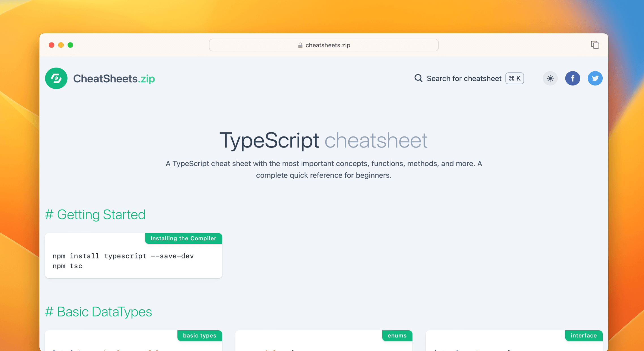Click the tab overview icon top right
The height and width of the screenshot is (351, 644).
595,45
